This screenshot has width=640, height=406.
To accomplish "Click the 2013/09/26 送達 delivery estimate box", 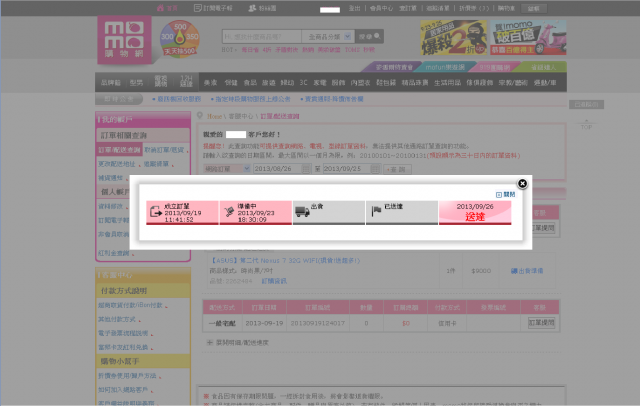I will coord(475,213).
